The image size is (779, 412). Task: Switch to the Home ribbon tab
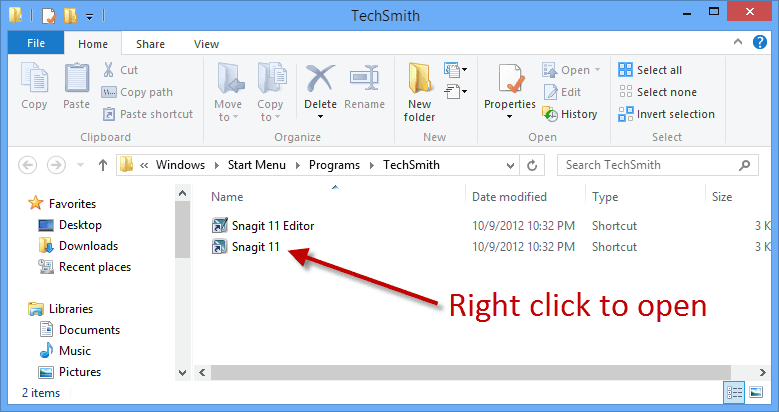click(92, 44)
